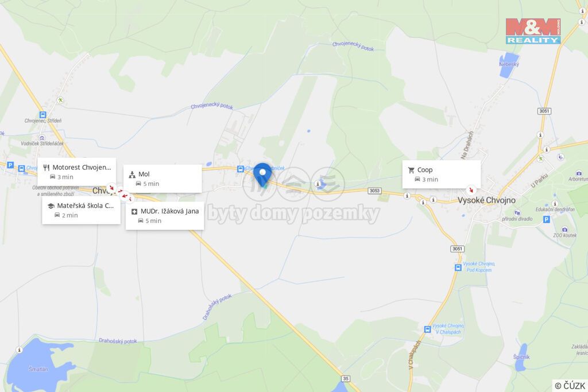Click the bus stop icon left of the pin
This screenshot has height=392, width=588.
click(x=241, y=169)
